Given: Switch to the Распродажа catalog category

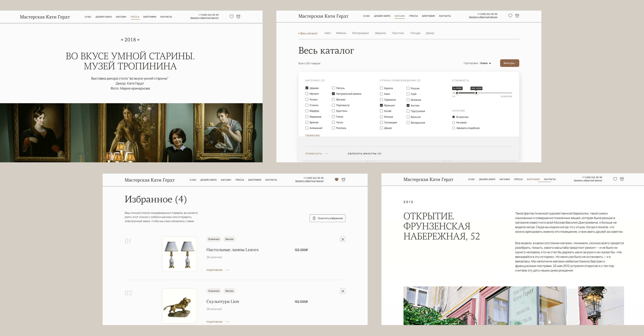Looking at the screenshot, I should 360,33.
